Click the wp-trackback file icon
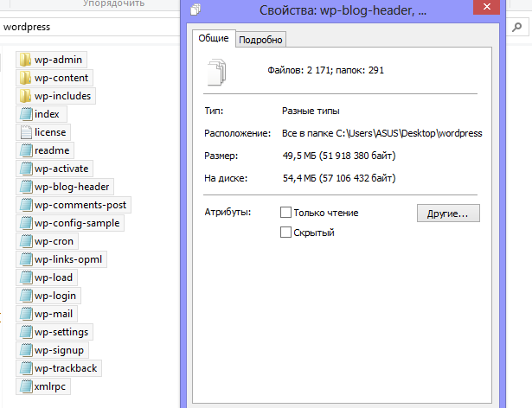The image size is (532, 408). click(26, 368)
